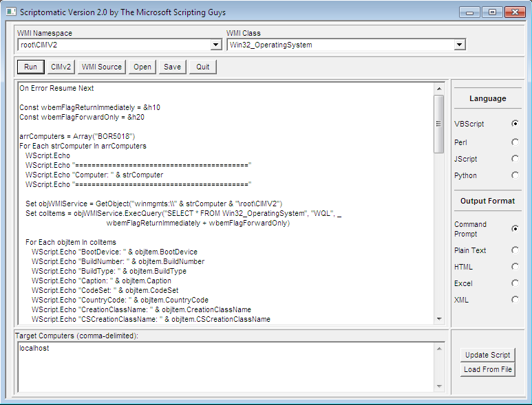The width and height of the screenshot is (532, 405).
Task: Click the 'localhost' text in Target Computers
Action: (x=34, y=348)
